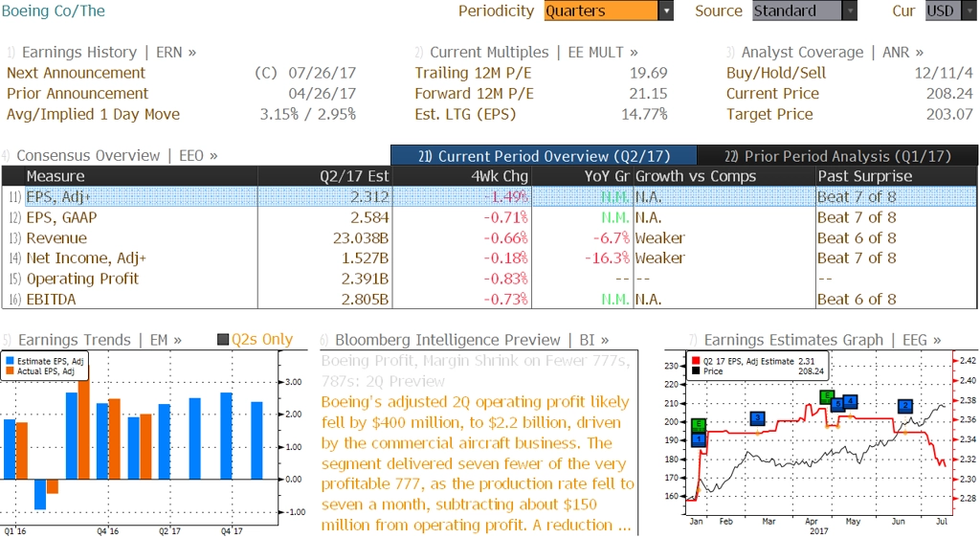
Task: Open Analyst Coverage ANR link
Action: [825, 53]
